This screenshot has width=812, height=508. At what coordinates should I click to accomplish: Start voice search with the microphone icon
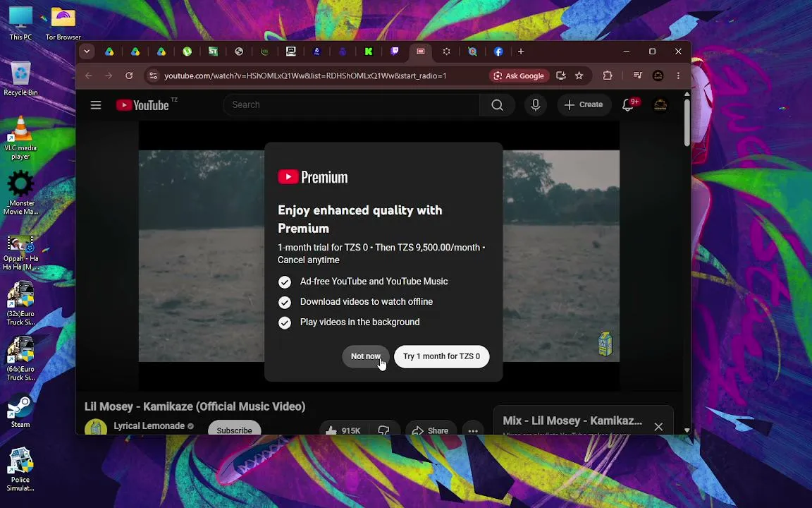coord(536,105)
